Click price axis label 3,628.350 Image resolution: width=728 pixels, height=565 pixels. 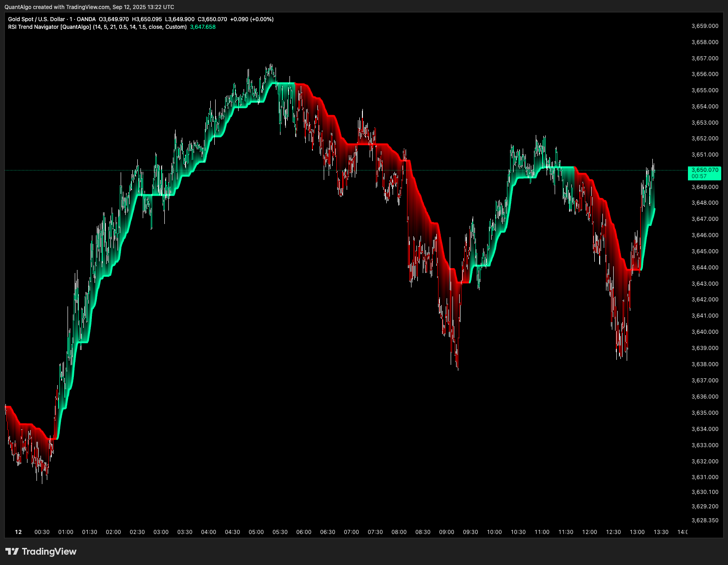[705, 520]
